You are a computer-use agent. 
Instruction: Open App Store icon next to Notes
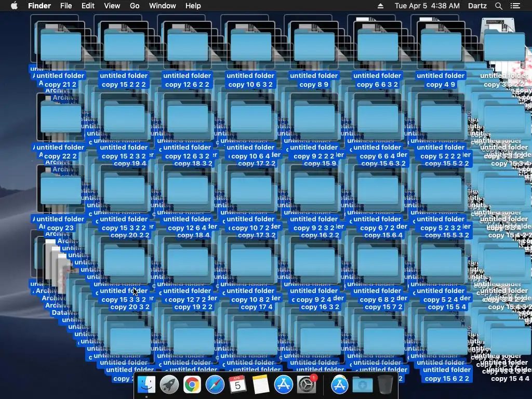pos(283,385)
